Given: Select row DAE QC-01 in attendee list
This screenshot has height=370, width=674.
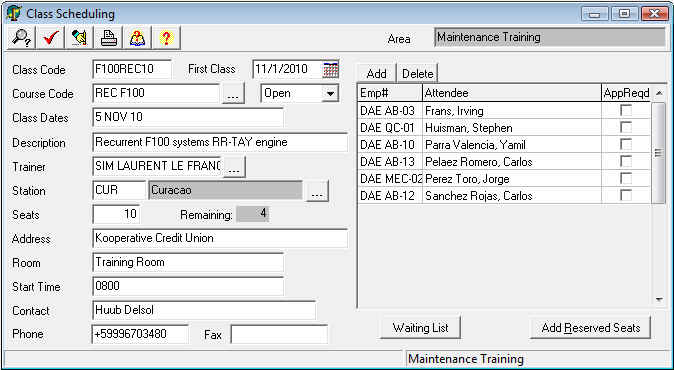Looking at the screenshot, I should [x=504, y=128].
